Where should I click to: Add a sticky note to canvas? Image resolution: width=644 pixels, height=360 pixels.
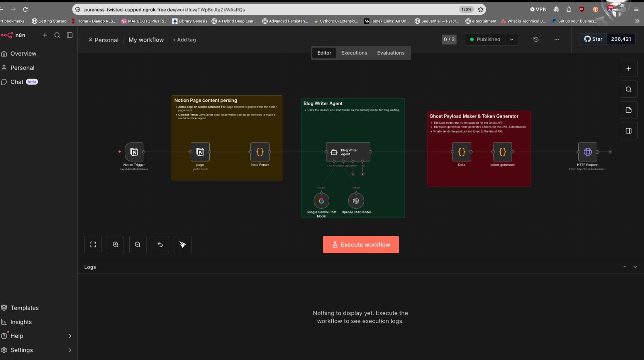coord(628,110)
